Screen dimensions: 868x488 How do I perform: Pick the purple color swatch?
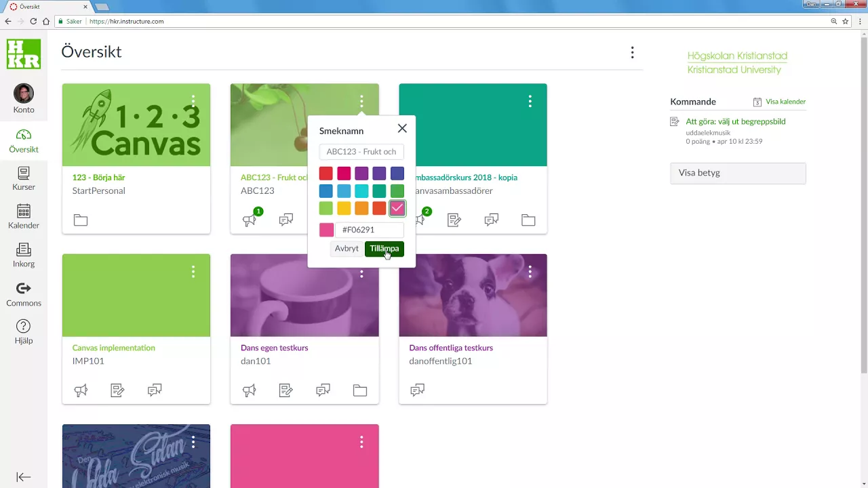(361, 174)
